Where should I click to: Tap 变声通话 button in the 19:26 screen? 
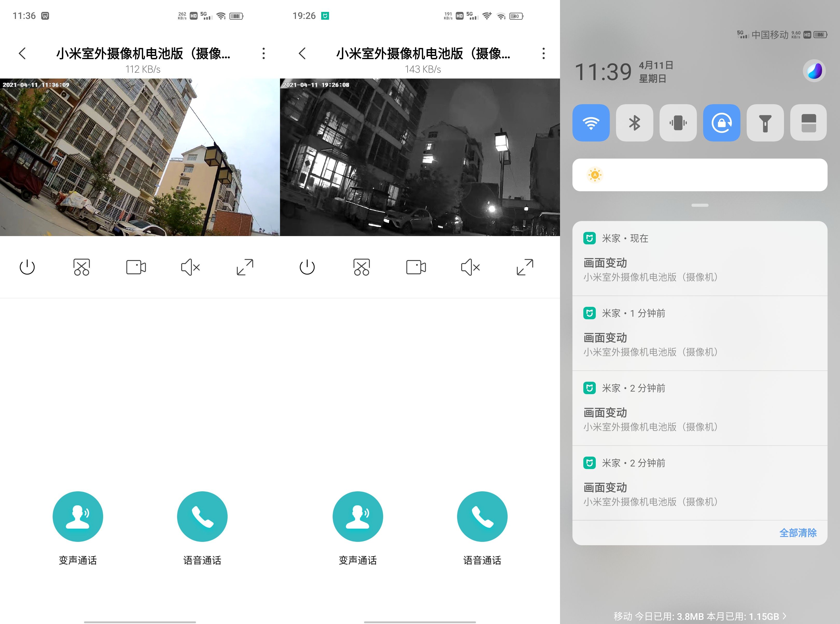(x=358, y=516)
